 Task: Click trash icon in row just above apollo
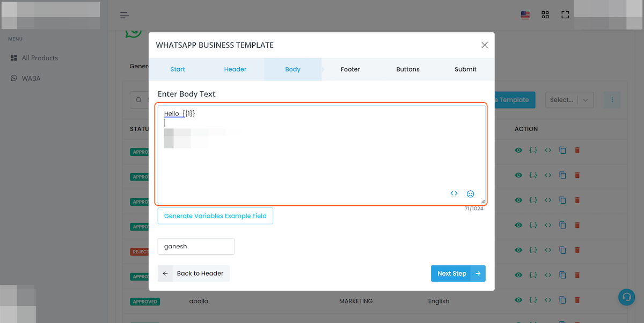[x=577, y=275]
